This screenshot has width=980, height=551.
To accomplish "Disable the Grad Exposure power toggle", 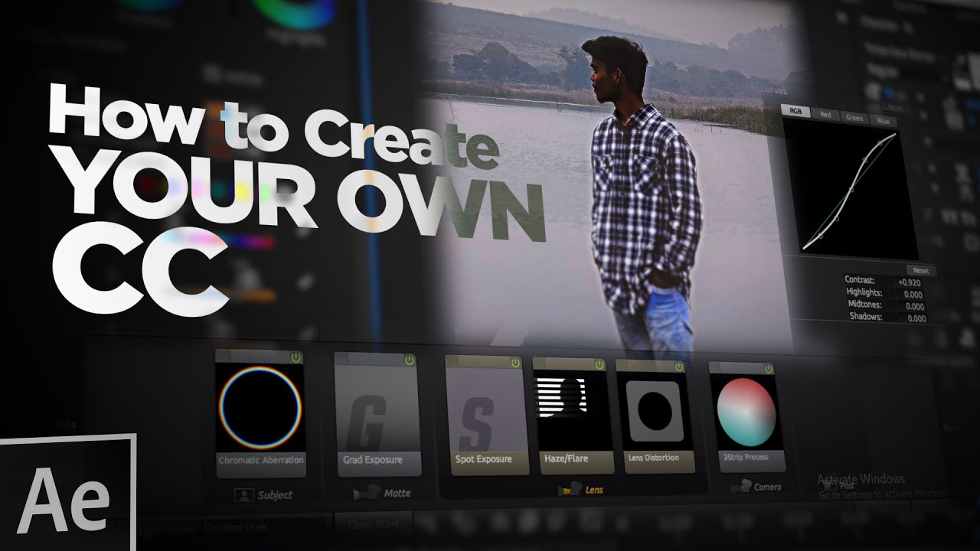I will click(410, 359).
